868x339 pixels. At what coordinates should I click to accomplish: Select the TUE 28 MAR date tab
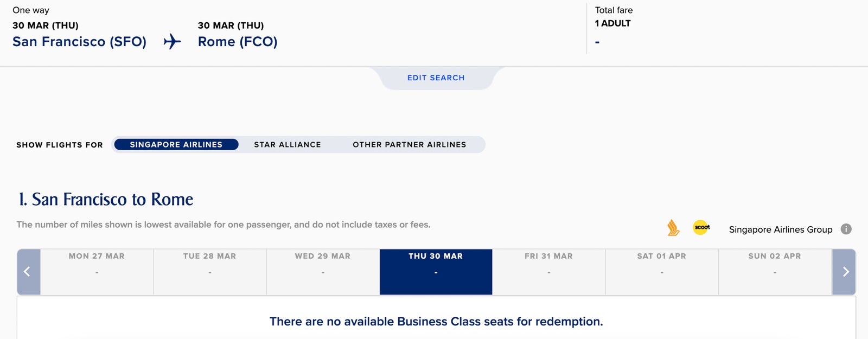(x=209, y=271)
